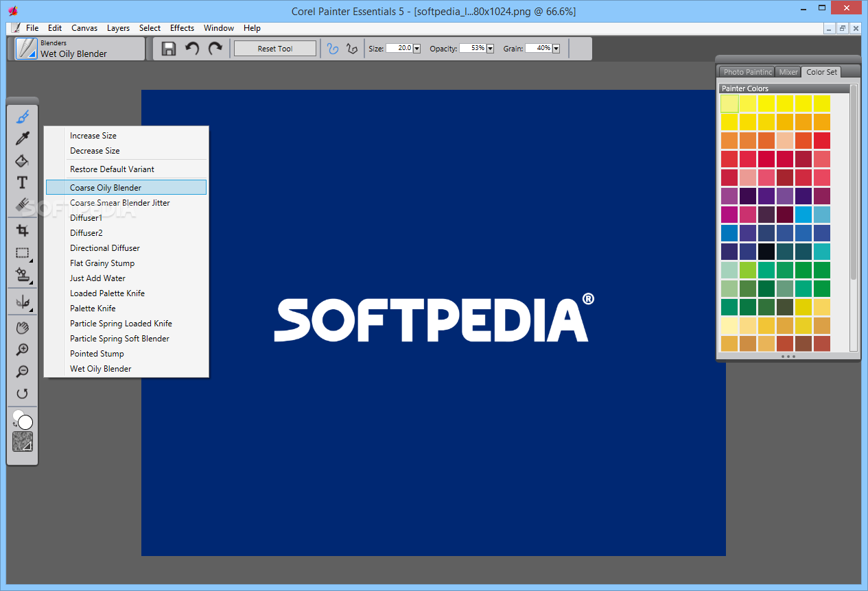
Task: Click the Grain value field
Action: coord(538,49)
